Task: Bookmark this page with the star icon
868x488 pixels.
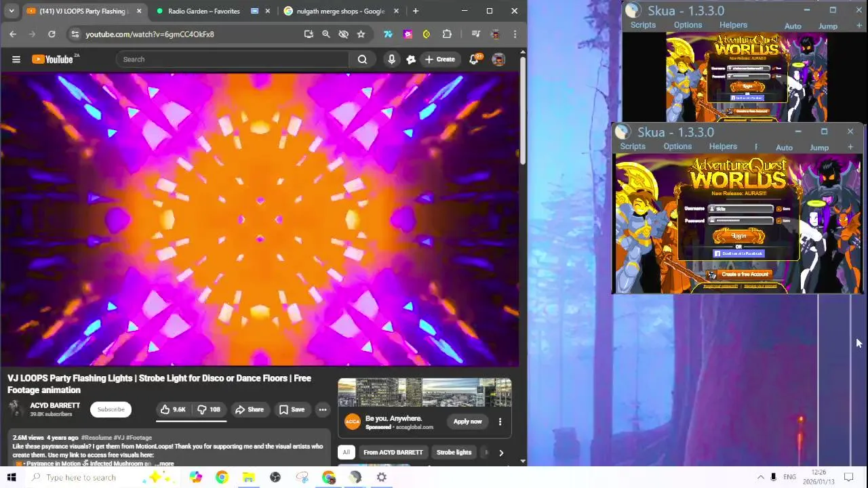Action: click(361, 34)
